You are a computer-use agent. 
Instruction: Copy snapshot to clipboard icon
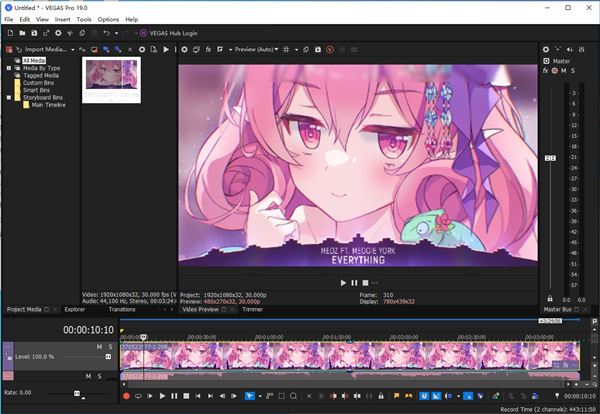pyautogui.click(x=306, y=49)
